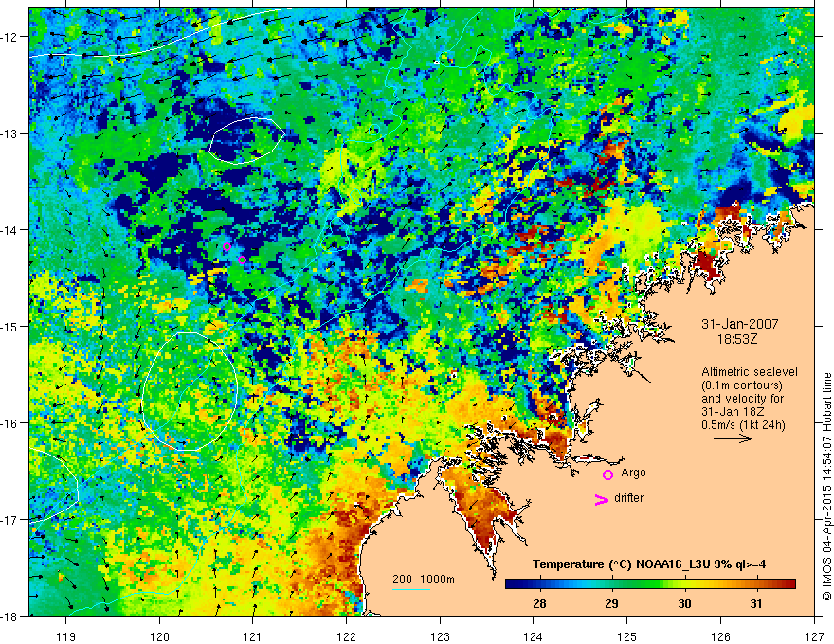Click the 'drifter' legend label
This screenshot has height=644, width=834.
tap(628, 498)
